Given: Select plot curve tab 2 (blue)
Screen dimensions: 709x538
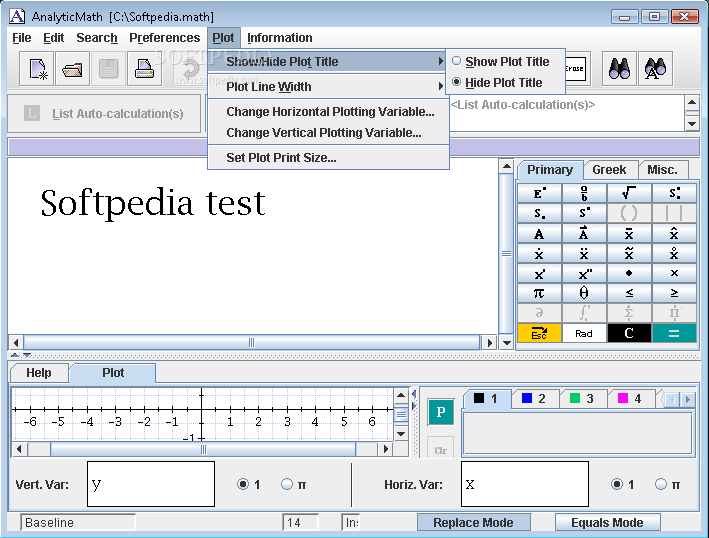Looking at the screenshot, I should (x=534, y=398).
